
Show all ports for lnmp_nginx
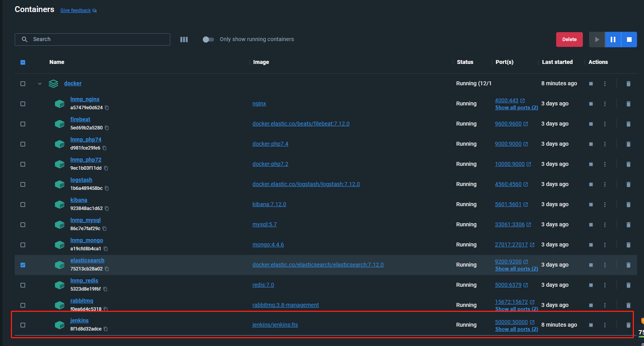click(x=517, y=108)
